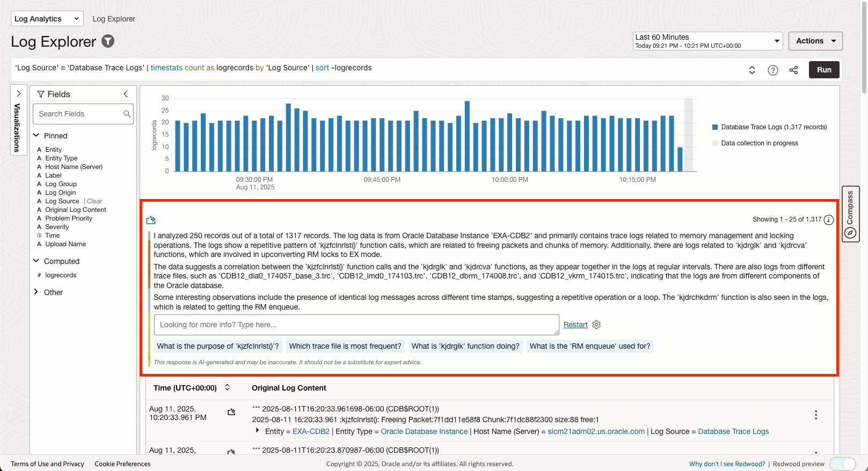Click the filter icon beside Log Explorer title
Viewport: 868px width, 471px height.
click(108, 41)
